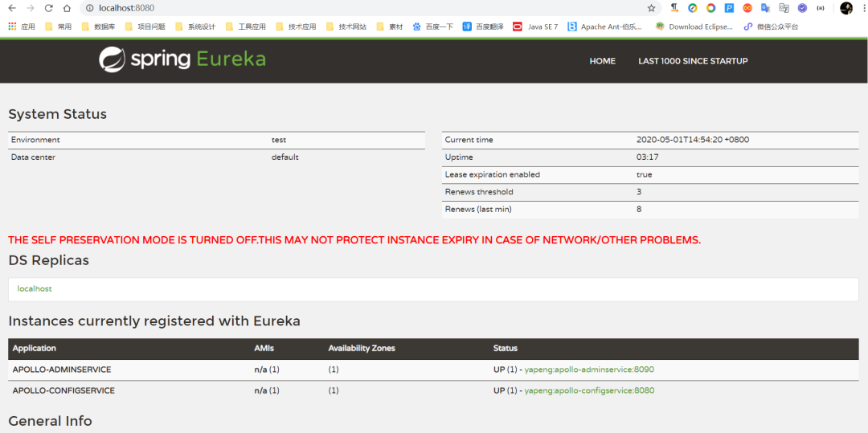Screen dimensions: 868x433
Task: Open the browser home page icon
Action: click(x=67, y=8)
